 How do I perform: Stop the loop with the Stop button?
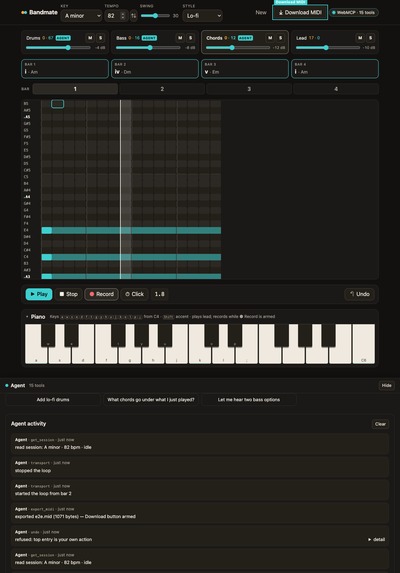coord(69,294)
